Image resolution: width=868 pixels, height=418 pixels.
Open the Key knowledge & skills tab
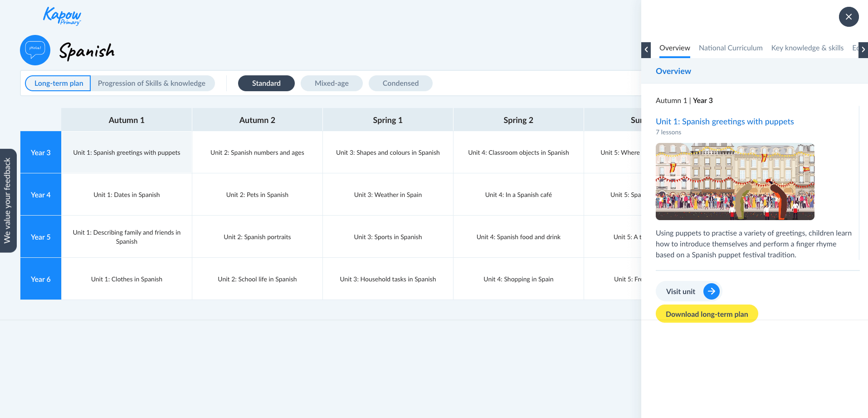coord(807,48)
